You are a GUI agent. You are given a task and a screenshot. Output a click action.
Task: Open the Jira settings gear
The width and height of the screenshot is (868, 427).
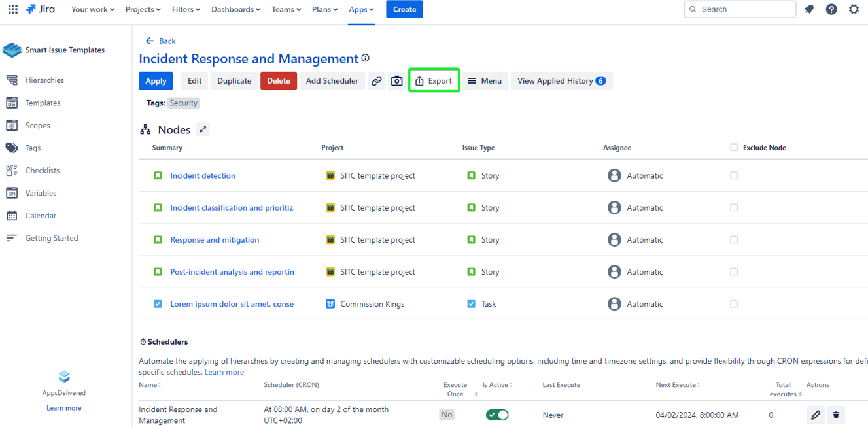click(854, 9)
